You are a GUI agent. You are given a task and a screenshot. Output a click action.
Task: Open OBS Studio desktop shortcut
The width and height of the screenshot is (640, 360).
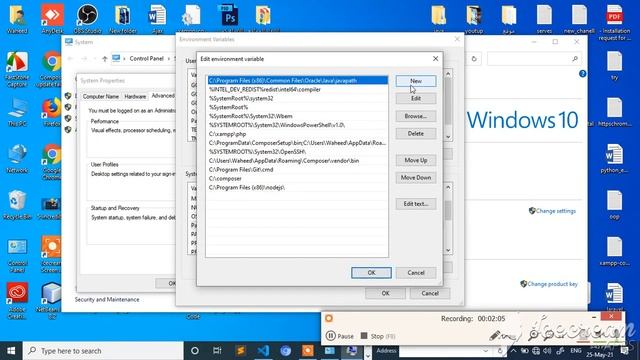coord(87,18)
